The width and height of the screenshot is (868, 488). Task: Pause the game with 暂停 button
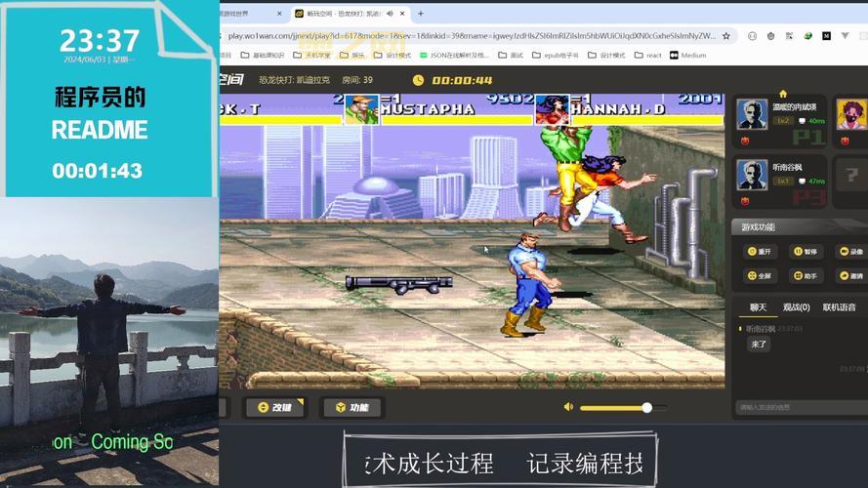(x=806, y=251)
